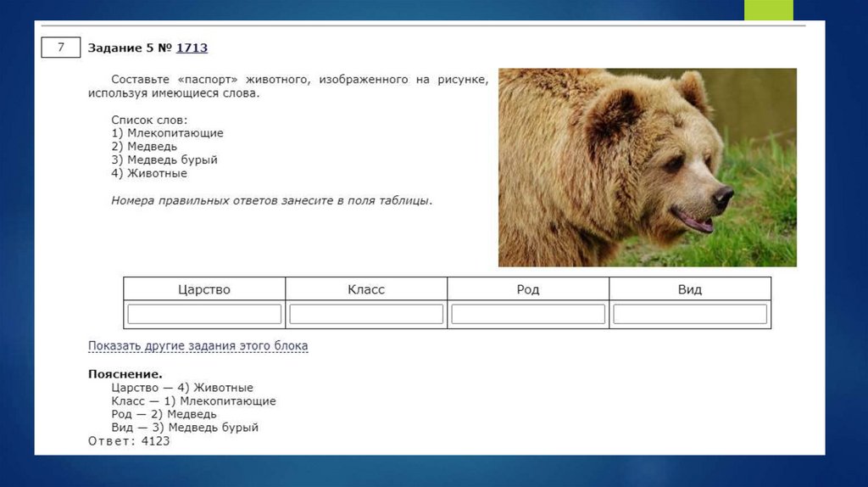Image resolution: width=868 pixels, height=487 pixels.
Task: Click '3) Медведь бурый' in the word list
Action: pos(164,160)
